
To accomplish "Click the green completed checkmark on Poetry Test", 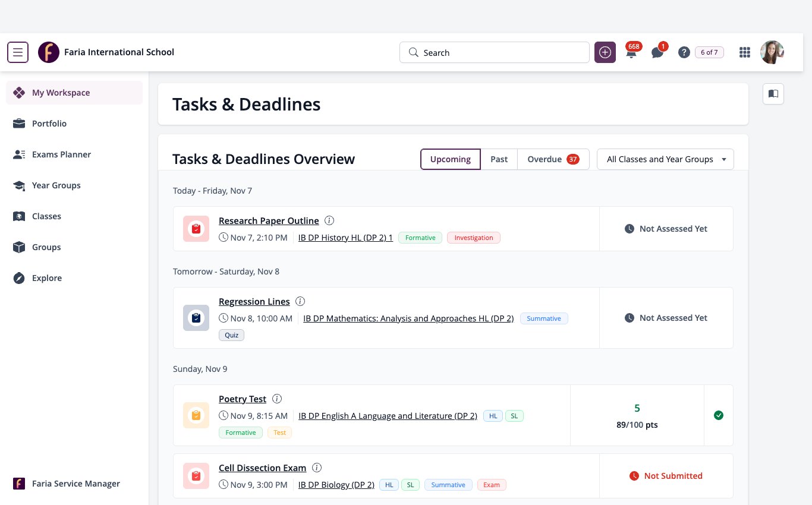I will pyautogui.click(x=719, y=415).
